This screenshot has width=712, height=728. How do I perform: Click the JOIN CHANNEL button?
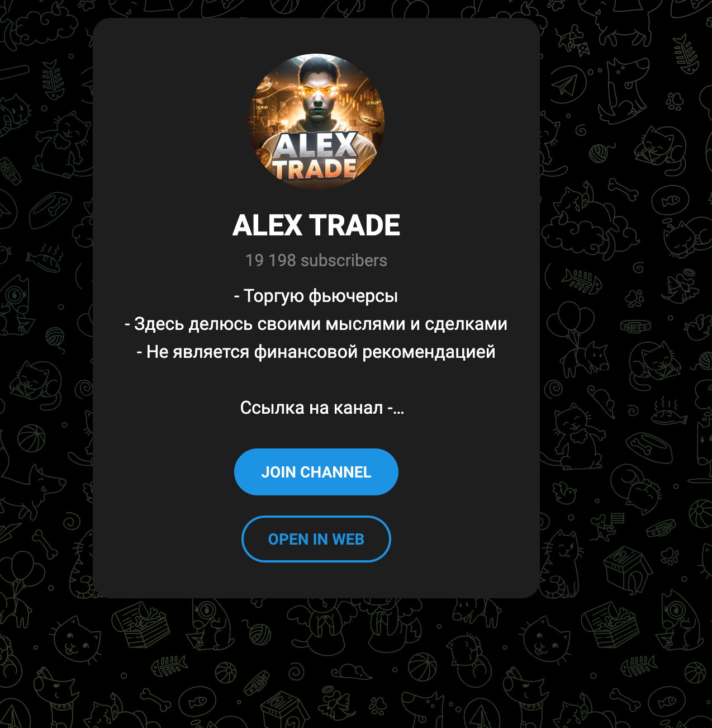(x=316, y=472)
